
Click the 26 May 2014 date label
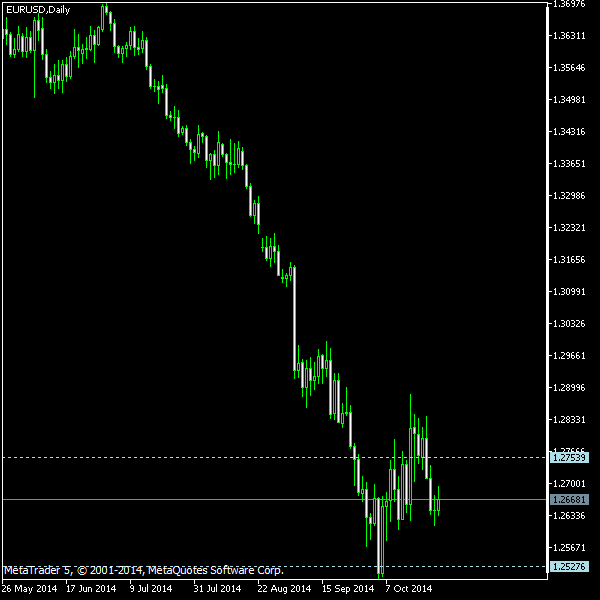[29, 589]
